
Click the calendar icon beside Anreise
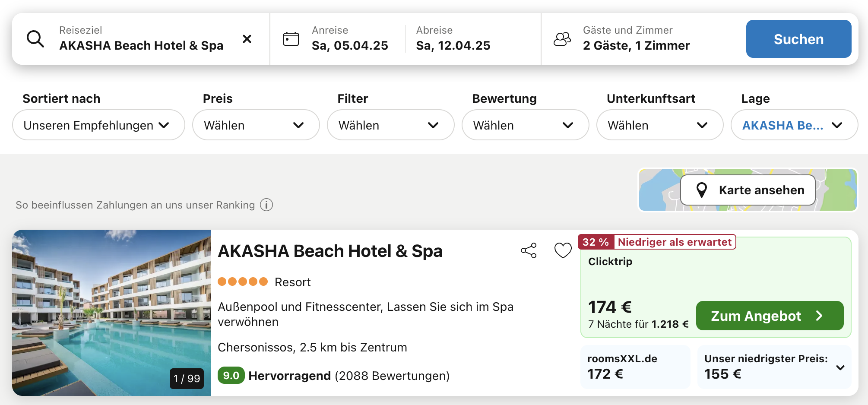tap(291, 39)
